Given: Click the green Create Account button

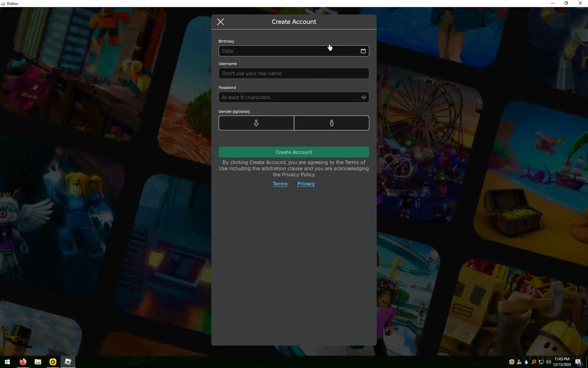Looking at the screenshot, I should (294, 152).
